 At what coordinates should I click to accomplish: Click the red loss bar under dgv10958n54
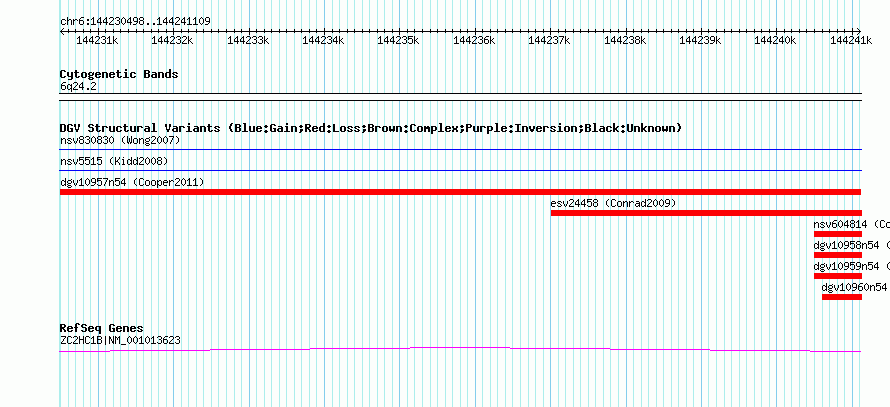pos(838,255)
